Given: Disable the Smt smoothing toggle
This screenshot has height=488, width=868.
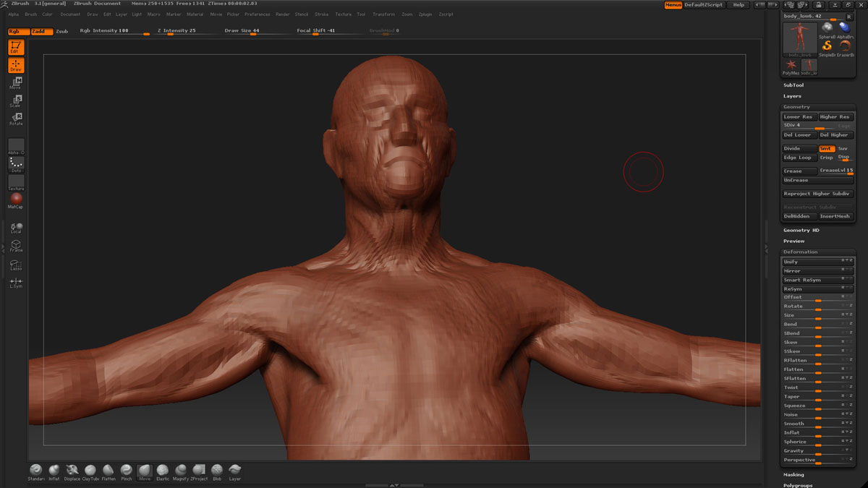Looking at the screenshot, I should [826, 148].
